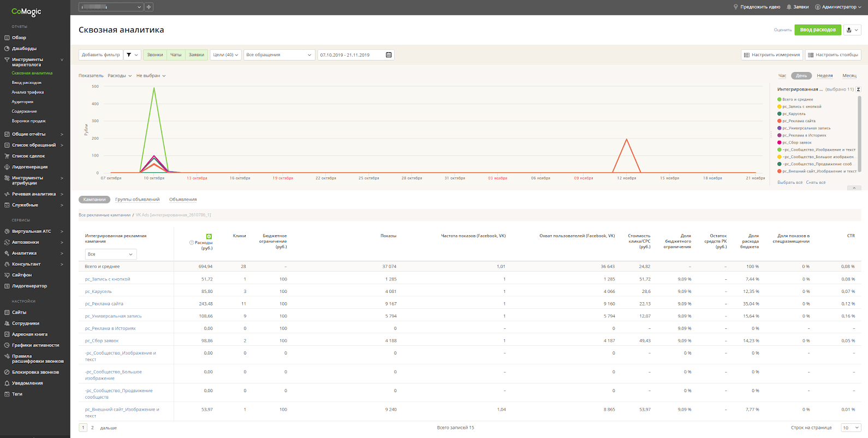Expand Общие отчёты menu
The width and height of the screenshot is (868, 438).
click(62, 134)
